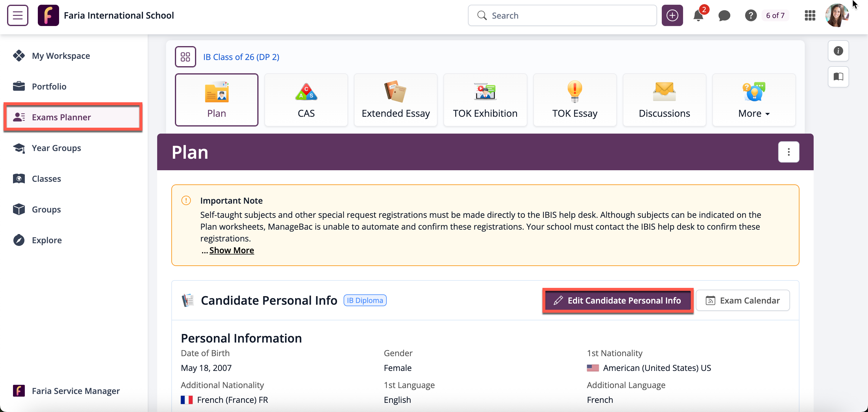Screen dimensions: 868x412
Task: Expand note with Show More link
Action: tap(232, 250)
